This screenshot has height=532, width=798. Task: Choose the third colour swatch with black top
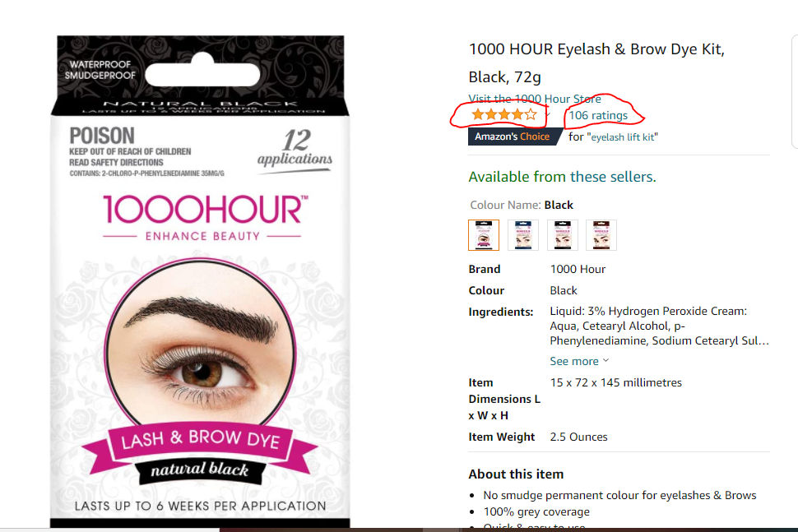(563, 235)
